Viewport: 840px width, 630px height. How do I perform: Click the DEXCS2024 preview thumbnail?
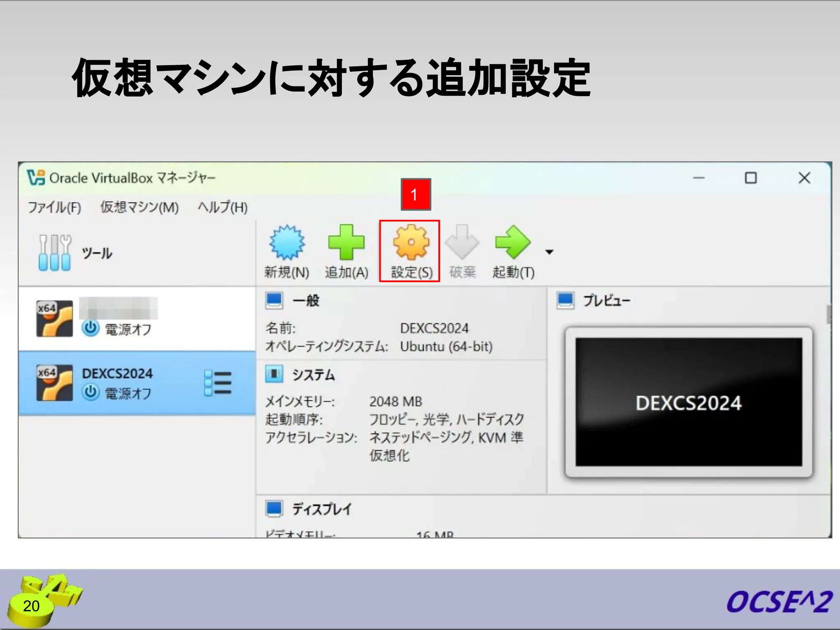pos(689,402)
